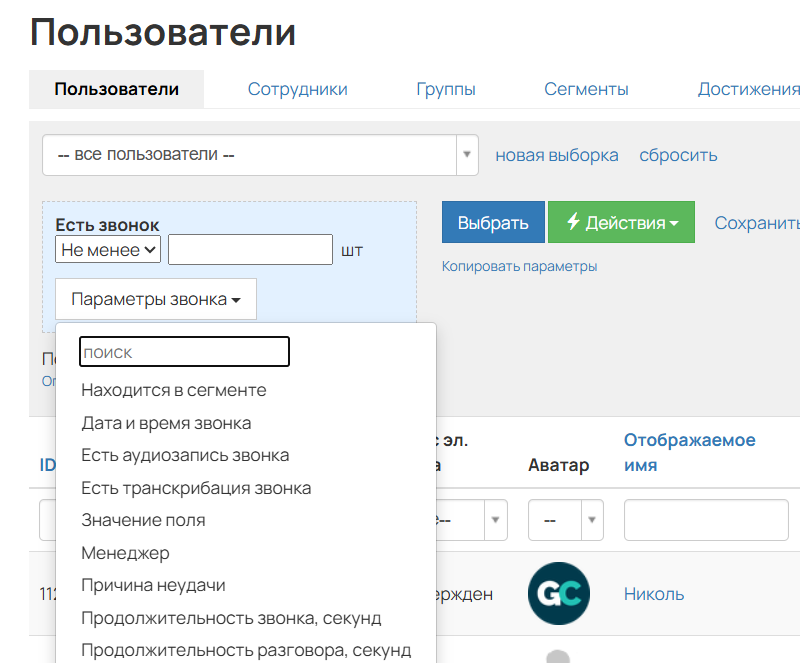Open the Сегменты tab

pyautogui.click(x=586, y=89)
